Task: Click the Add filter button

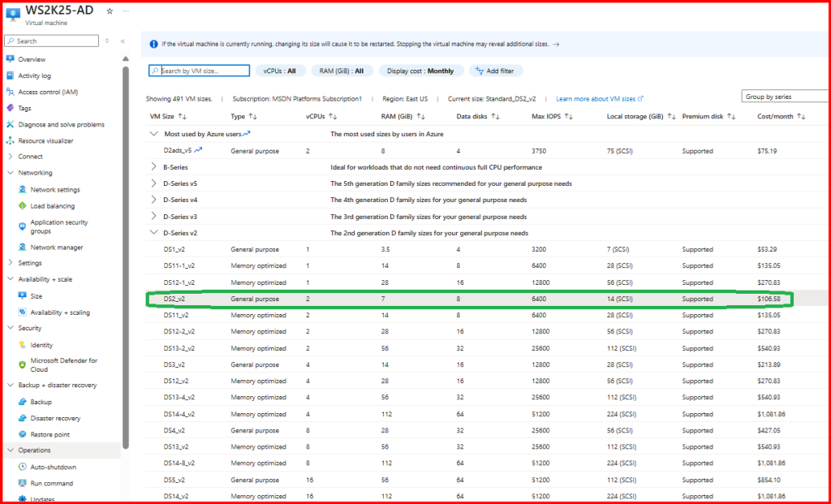Action: (x=496, y=71)
